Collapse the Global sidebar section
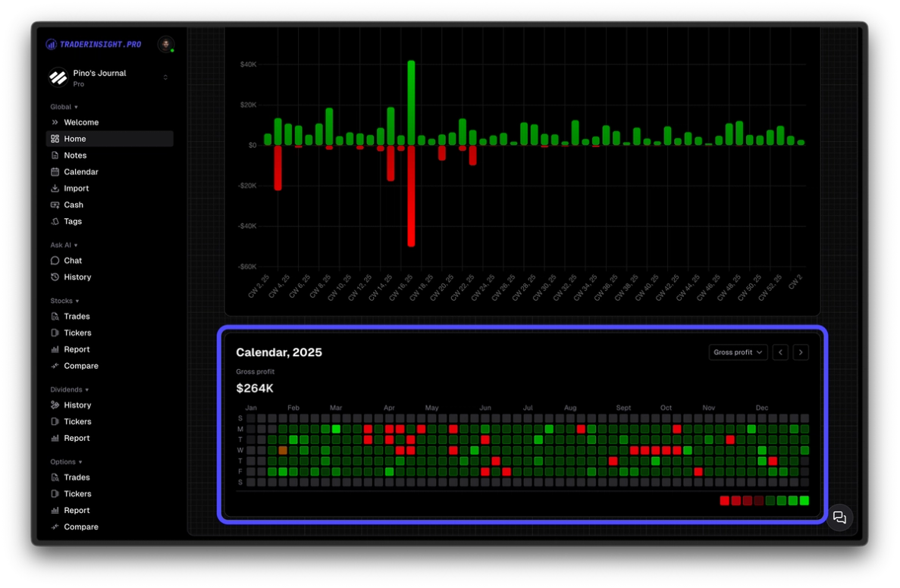This screenshot has width=900, height=588. pyautogui.click(x=63, y=107)
